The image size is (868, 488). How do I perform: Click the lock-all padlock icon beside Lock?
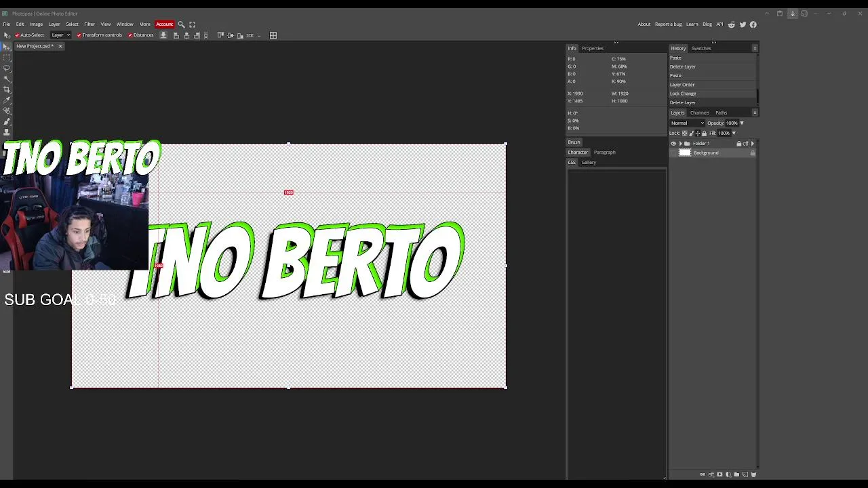[x=704, y=133]
